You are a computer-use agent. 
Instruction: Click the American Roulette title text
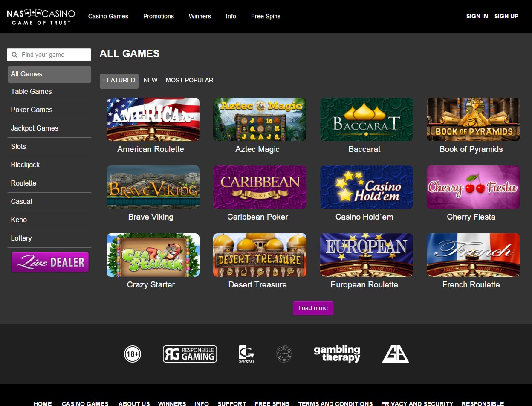pos(151,149)
